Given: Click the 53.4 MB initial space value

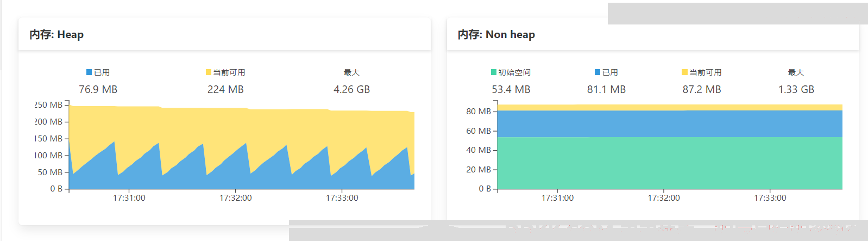Looking at the screenshot, I should (511, 89).
